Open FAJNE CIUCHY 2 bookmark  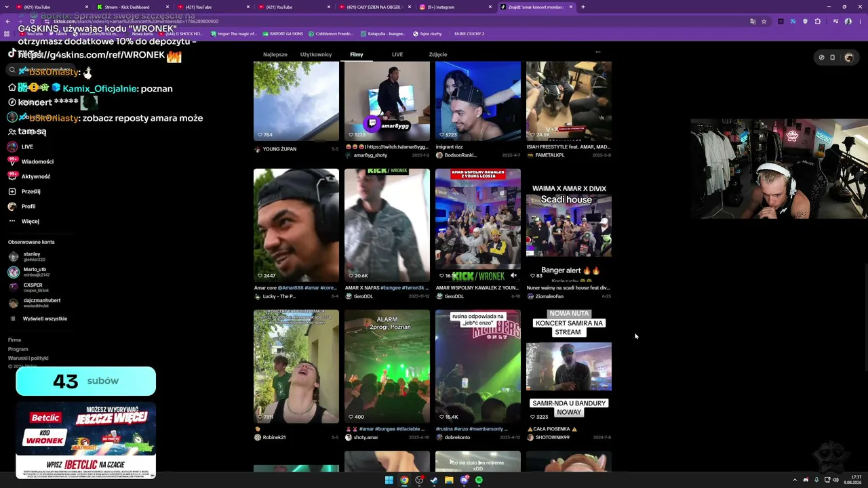click(469, 33)
